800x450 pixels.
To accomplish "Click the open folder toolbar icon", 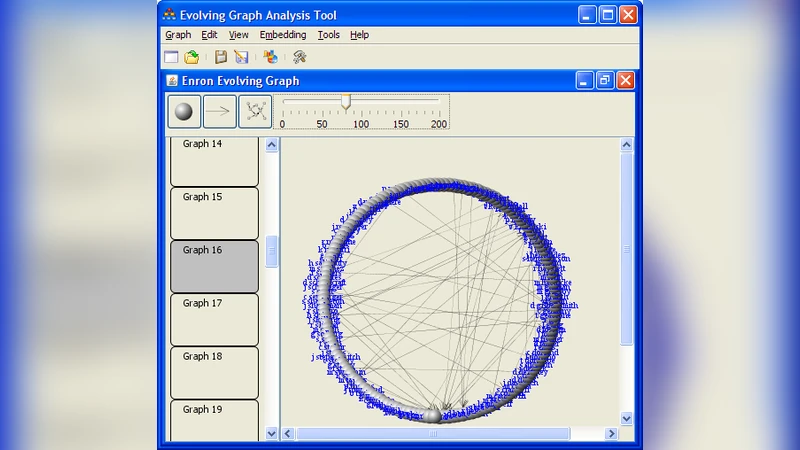I will click(x=191, y=57).
